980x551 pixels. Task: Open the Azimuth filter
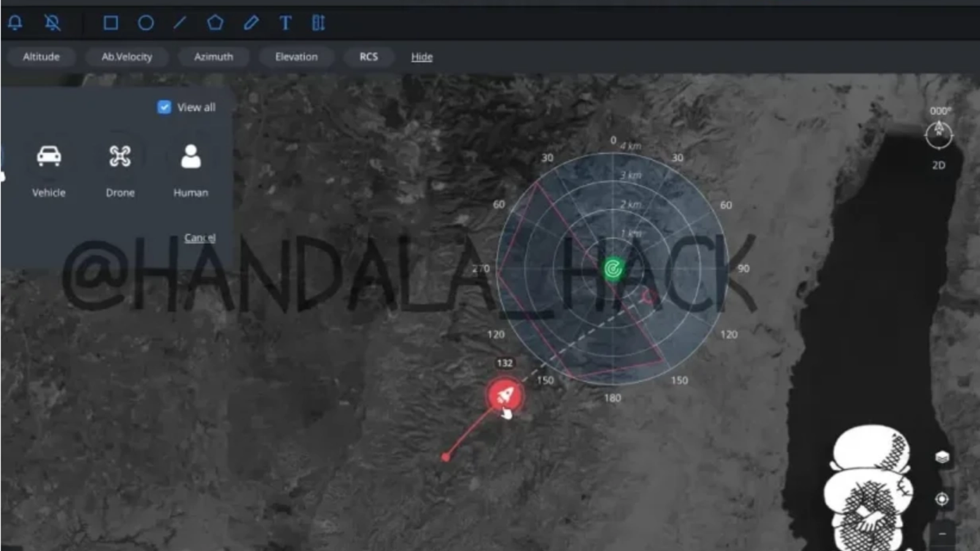point(213,57)
